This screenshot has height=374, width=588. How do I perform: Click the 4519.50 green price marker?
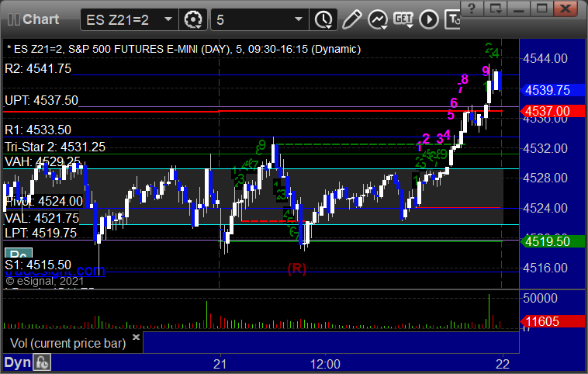click(552, 241)
